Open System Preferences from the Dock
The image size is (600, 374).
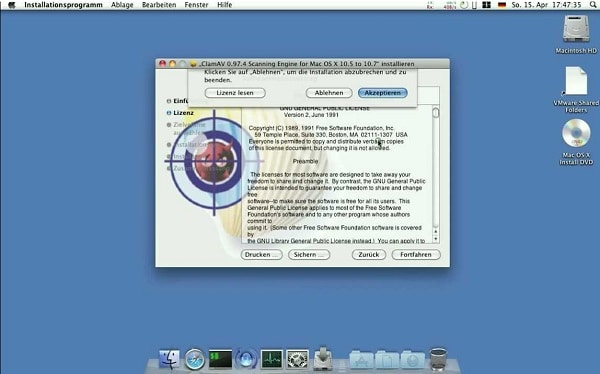[x=297, y=359]
